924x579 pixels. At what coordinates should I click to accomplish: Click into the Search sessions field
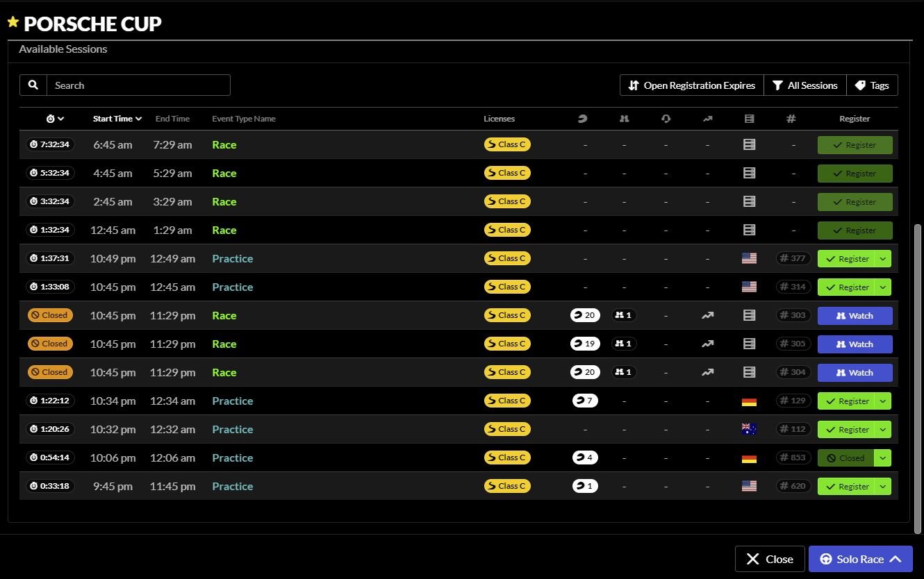click(138, 85)
